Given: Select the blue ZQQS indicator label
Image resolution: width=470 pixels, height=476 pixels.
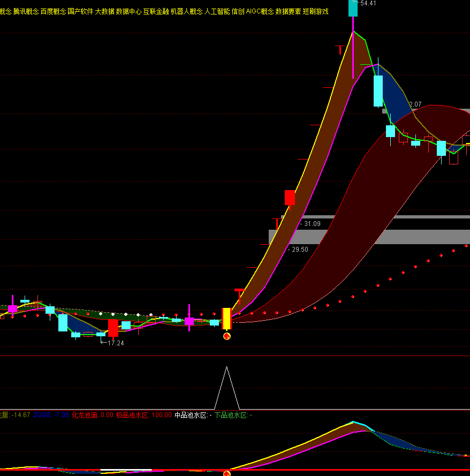Looking at the screenshot, I should coord(43,415).
